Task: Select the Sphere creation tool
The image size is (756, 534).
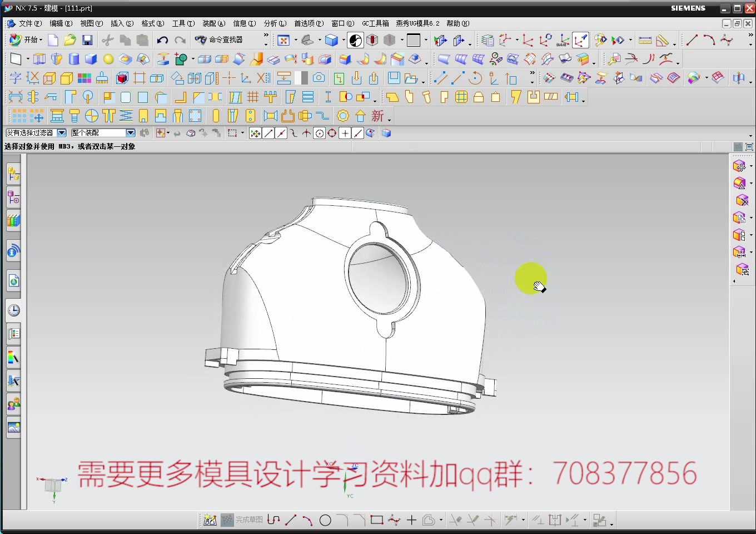Action: 108,58
